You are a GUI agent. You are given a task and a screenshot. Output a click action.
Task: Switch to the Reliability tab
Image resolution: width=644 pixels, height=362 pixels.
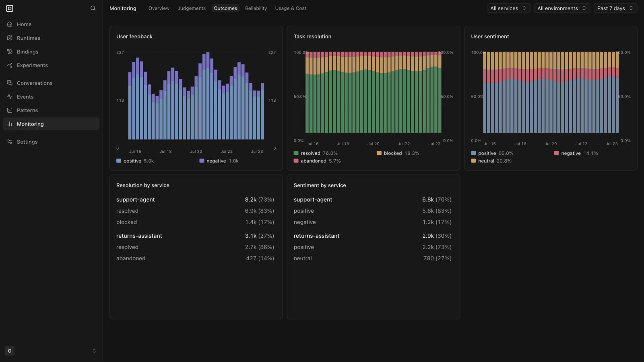tap(256, 8)
